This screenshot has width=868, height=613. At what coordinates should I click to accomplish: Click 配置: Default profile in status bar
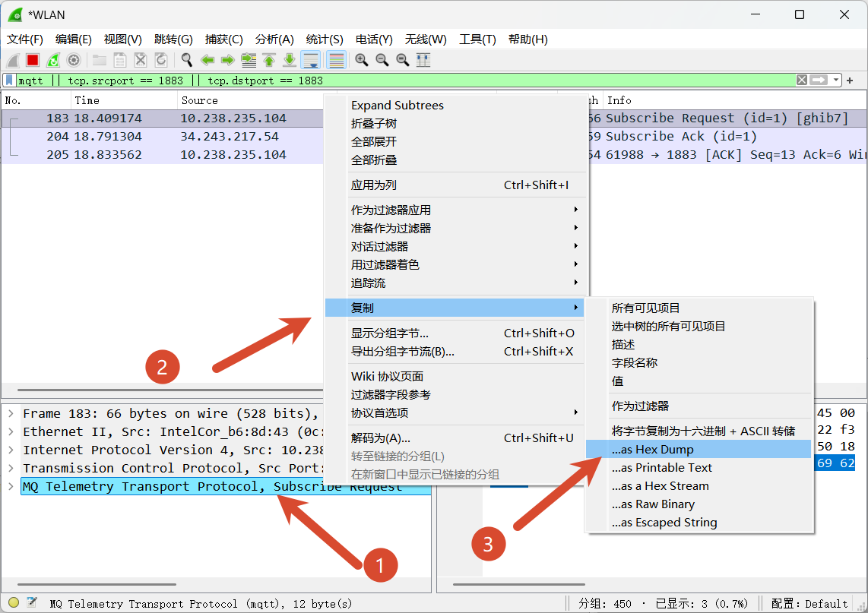pos(809,604)
